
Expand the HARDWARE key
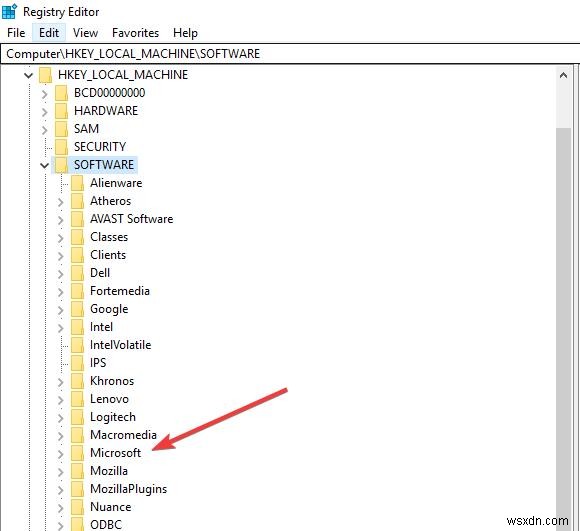tap(44, 112)
